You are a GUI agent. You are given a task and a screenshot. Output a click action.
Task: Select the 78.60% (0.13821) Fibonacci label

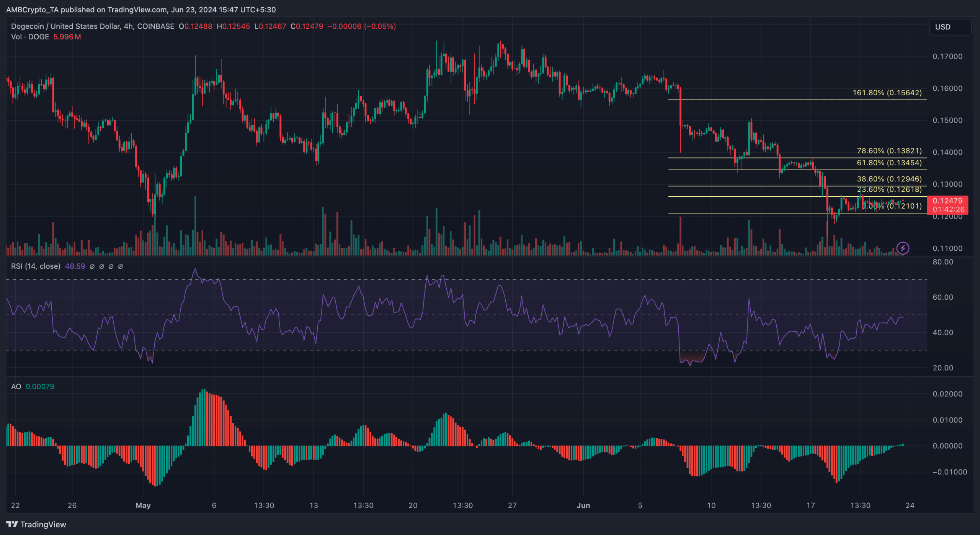tap(889, 151)
